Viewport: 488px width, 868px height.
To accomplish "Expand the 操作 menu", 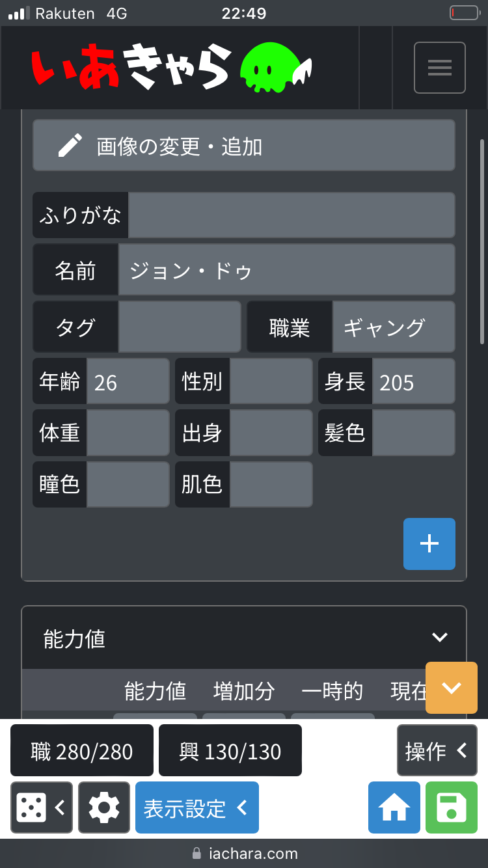I will pos(437,751).
